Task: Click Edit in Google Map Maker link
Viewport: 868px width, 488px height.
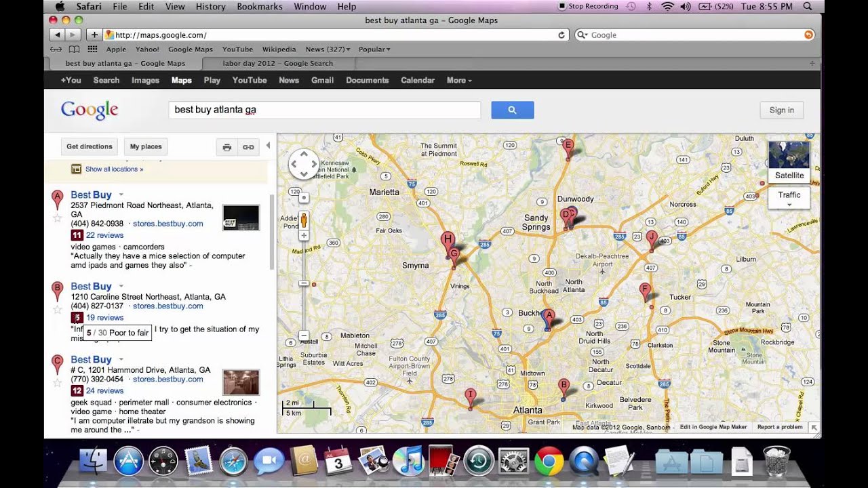Action: (x=713, y=427)
